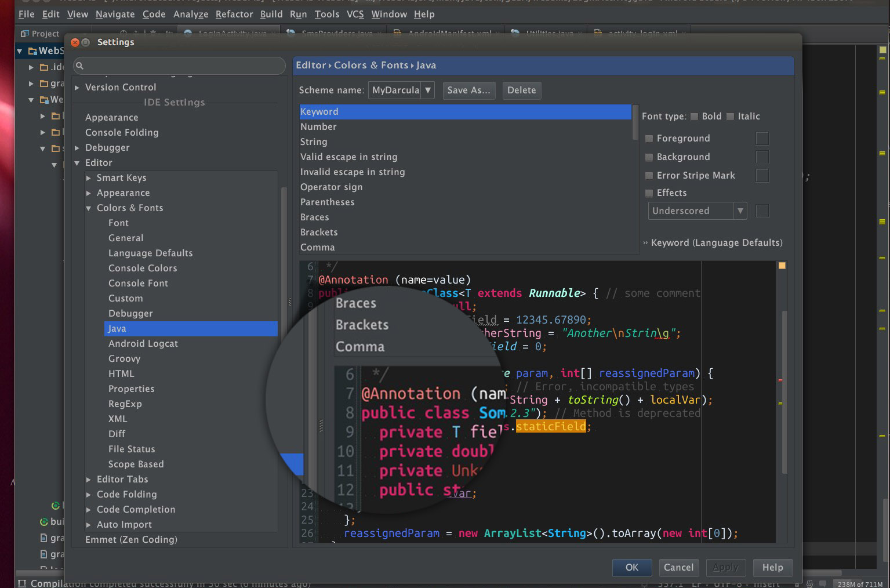Screen dimensions: 890x588
Task: Select the Keyword attribute row
Action: (465, 112)
